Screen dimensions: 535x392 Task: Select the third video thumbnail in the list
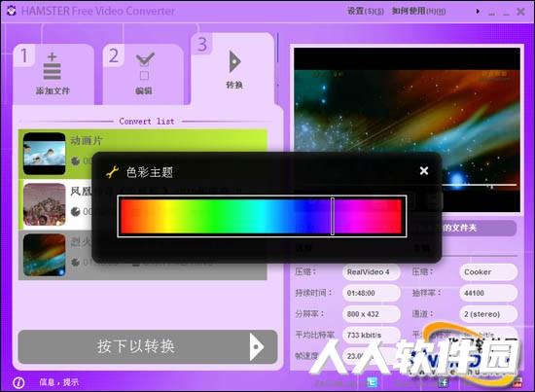click(x=45, y=255)
